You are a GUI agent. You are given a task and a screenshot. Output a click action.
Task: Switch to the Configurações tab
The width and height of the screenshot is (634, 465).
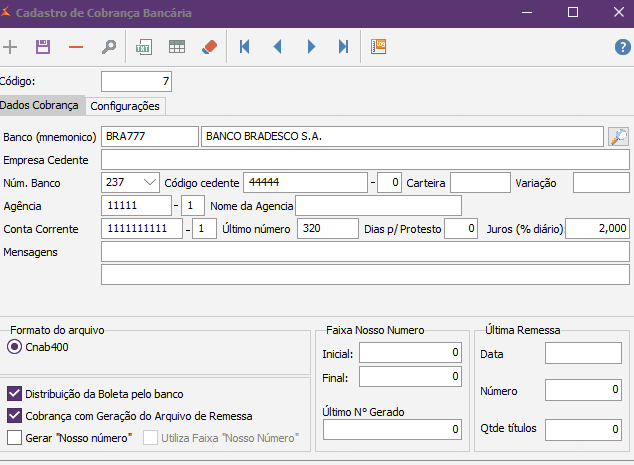point(125,106)
